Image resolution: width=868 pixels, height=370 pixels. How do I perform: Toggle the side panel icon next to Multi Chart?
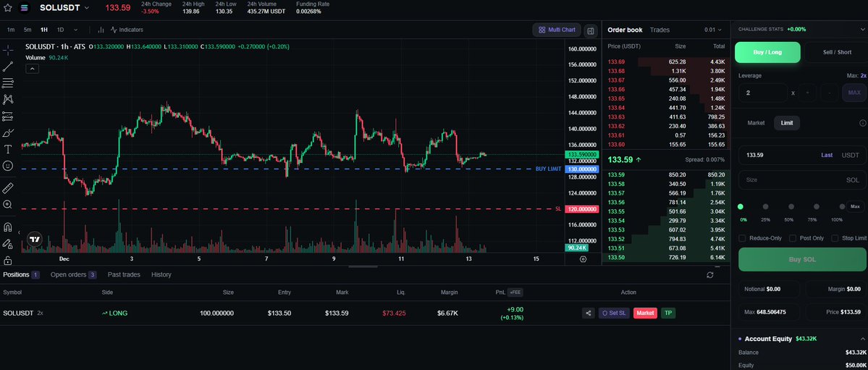(591, 30)
